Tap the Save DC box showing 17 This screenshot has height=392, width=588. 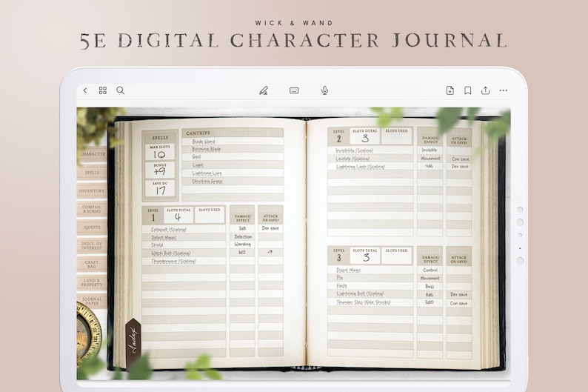(x=160, y=189)
